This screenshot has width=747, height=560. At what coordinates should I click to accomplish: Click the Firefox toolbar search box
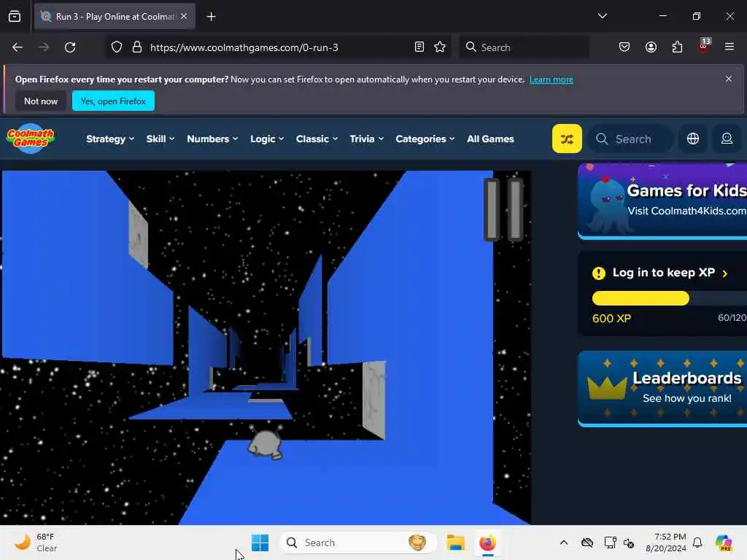coord(524,47)
